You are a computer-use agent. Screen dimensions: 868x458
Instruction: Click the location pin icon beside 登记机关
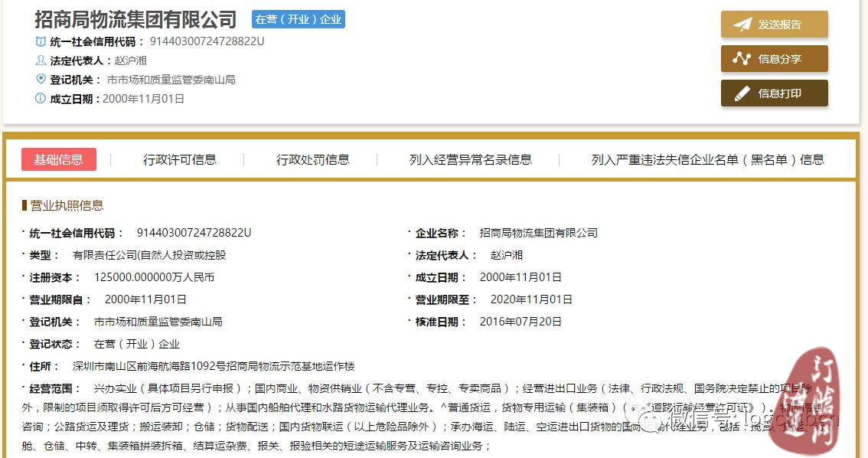pyautogui.click(x=41, y=79)
